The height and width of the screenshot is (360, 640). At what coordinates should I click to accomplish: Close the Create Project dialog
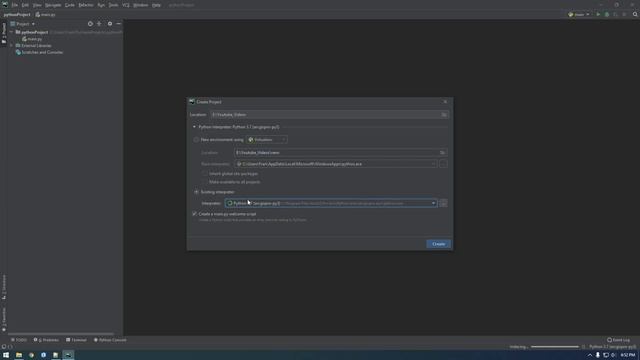pyautogui.click(x=445, y=102)
